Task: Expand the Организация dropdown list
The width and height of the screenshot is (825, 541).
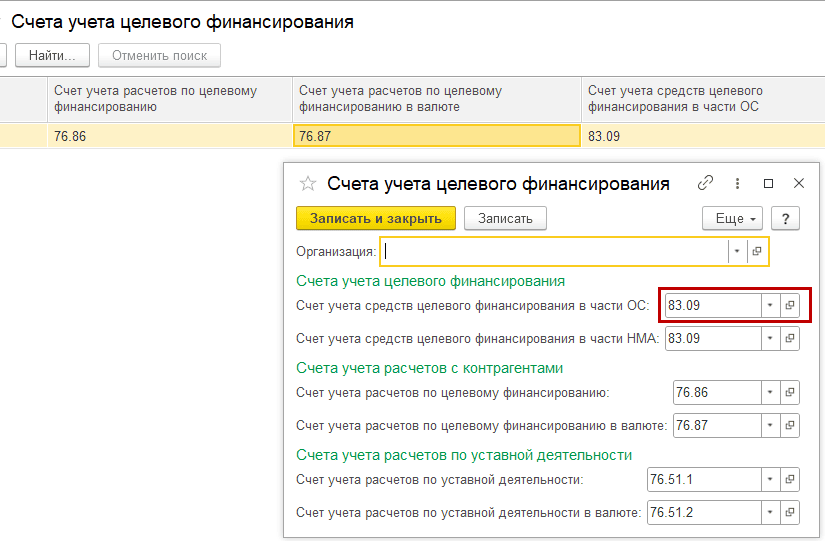Action: [x=737, y=251]
